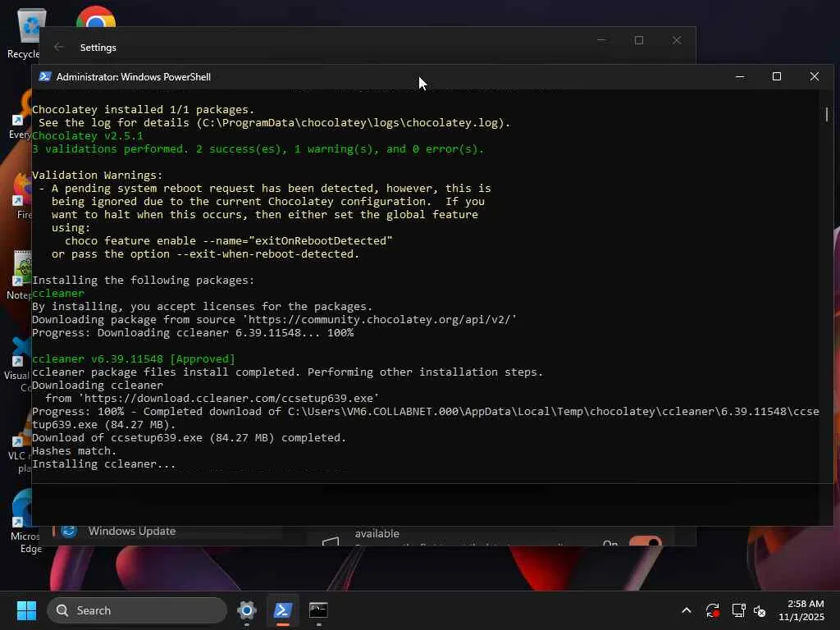The width and height of the screenshot is (840, 630).
Task: Open the Visual Studio Code desktop shortcut
Action: tap(21, 364)
